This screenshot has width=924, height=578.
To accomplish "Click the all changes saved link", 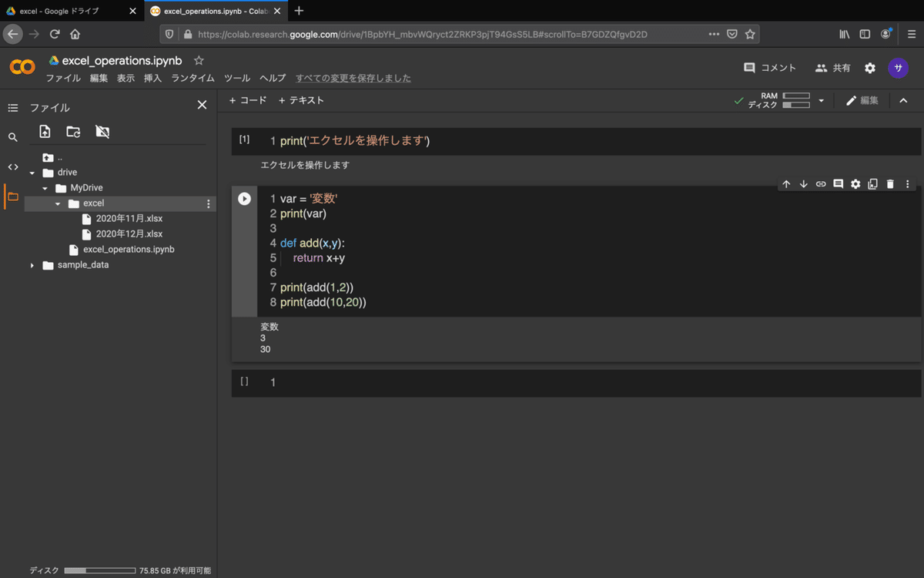I will tap(353, 78).
